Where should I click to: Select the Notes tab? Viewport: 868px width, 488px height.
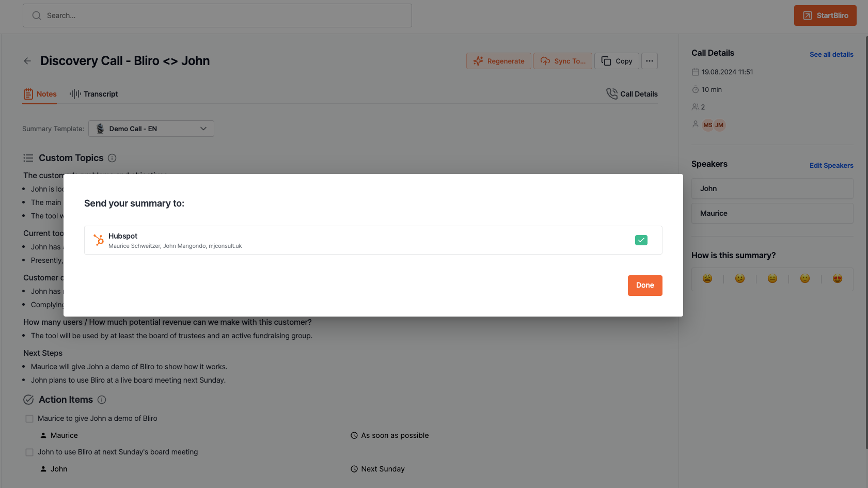tap(40, 94)
